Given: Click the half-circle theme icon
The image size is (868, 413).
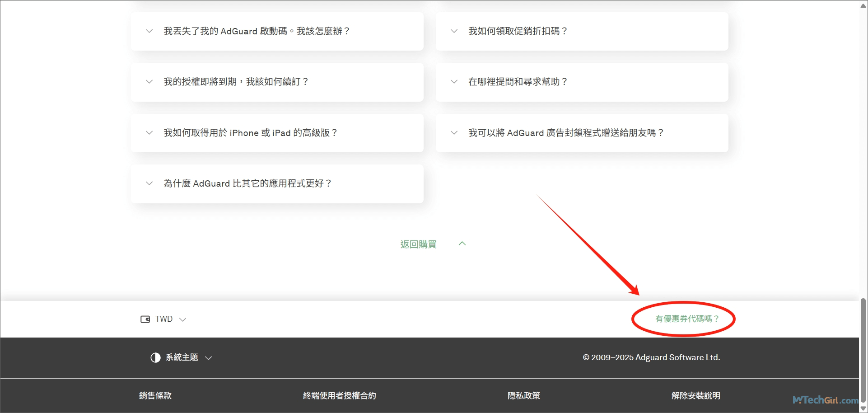Looking at the screenshot, I should click(x=155, y=358).
